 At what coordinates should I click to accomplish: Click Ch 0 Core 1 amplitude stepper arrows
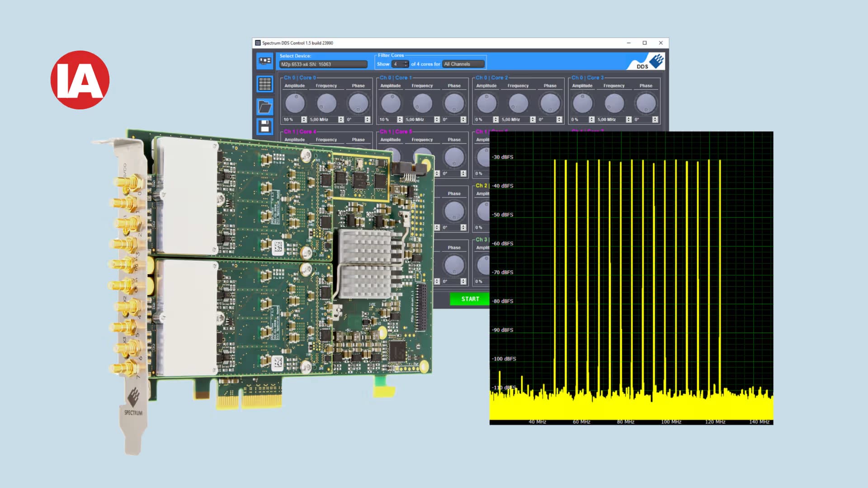click(400, 120)
